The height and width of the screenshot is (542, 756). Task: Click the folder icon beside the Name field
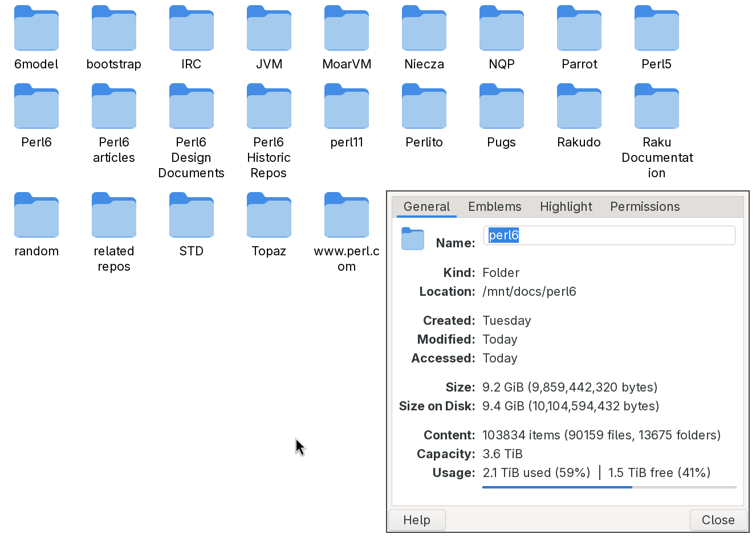[413, 239]
